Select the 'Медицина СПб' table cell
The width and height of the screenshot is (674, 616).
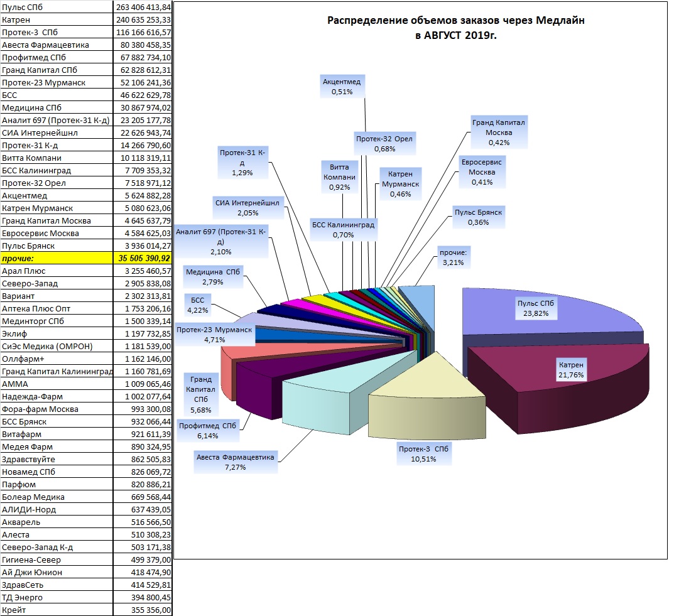(x=57, y=107)
